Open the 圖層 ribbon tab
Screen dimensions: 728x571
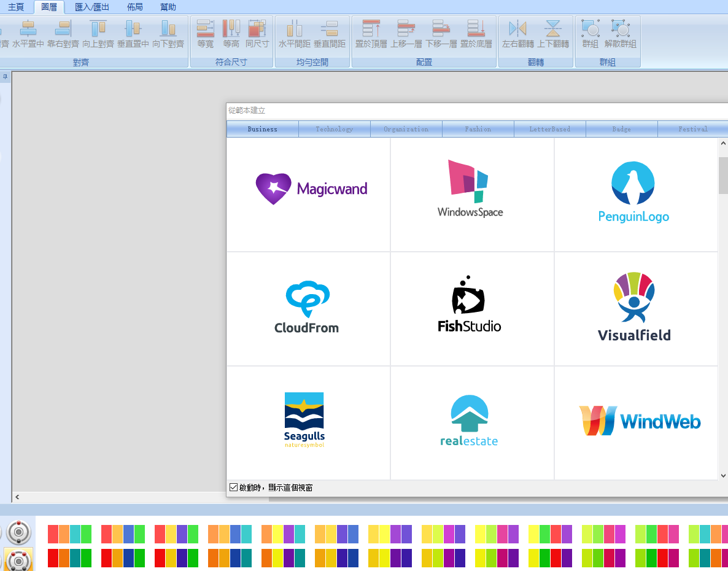(49, 7)
